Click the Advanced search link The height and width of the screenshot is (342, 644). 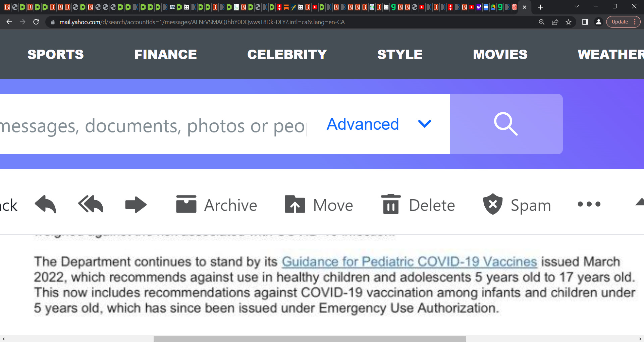tap(363, 124)
